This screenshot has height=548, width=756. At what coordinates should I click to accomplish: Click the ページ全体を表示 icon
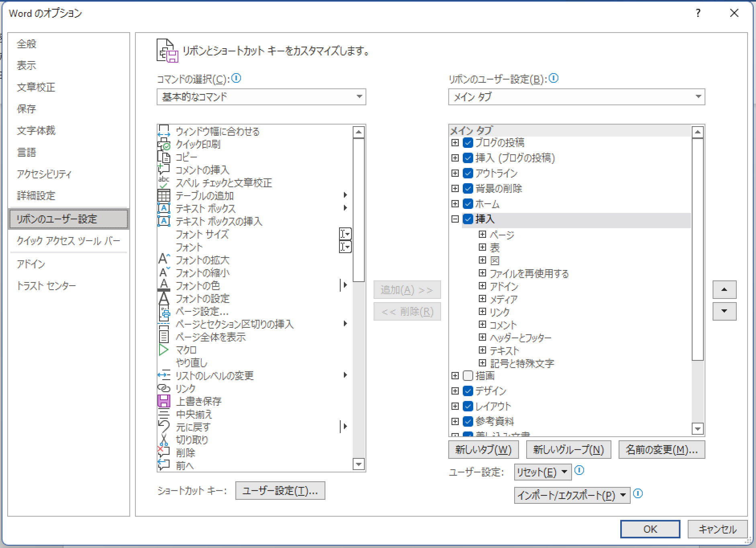tap(163, 337)
